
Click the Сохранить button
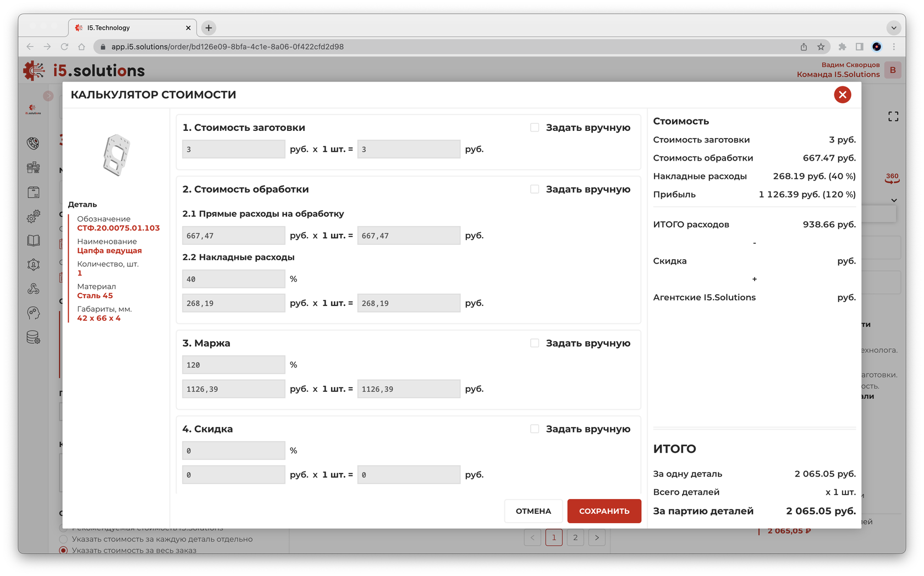[604, 511]
